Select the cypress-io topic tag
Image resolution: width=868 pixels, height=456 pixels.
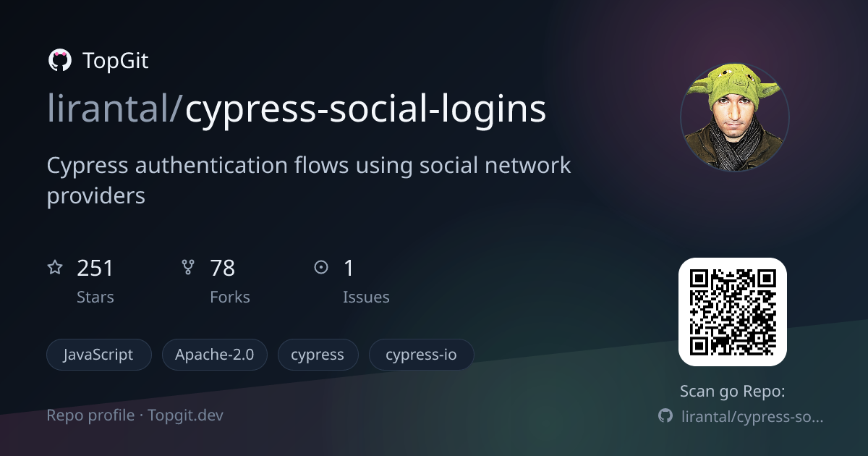coord(421,355)
